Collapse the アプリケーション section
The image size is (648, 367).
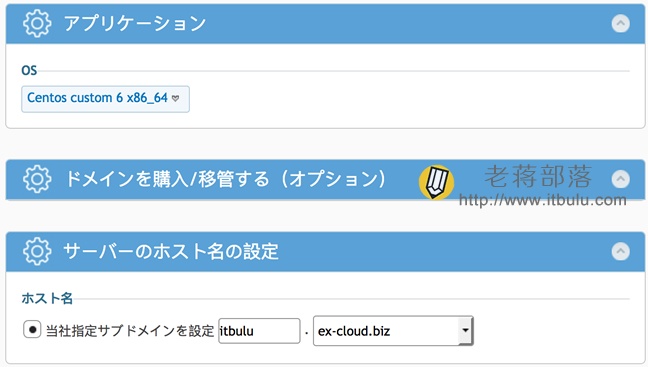tap(620, 24)
